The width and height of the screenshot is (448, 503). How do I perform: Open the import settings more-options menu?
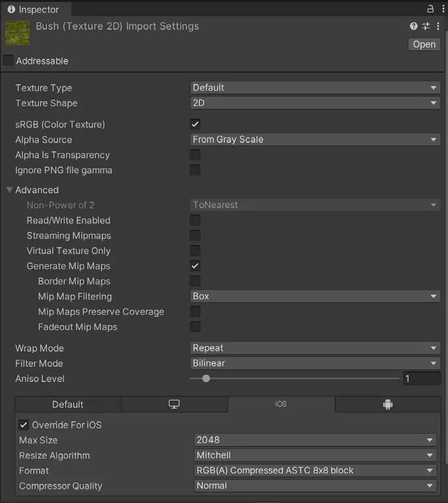(x=438, y=26)
